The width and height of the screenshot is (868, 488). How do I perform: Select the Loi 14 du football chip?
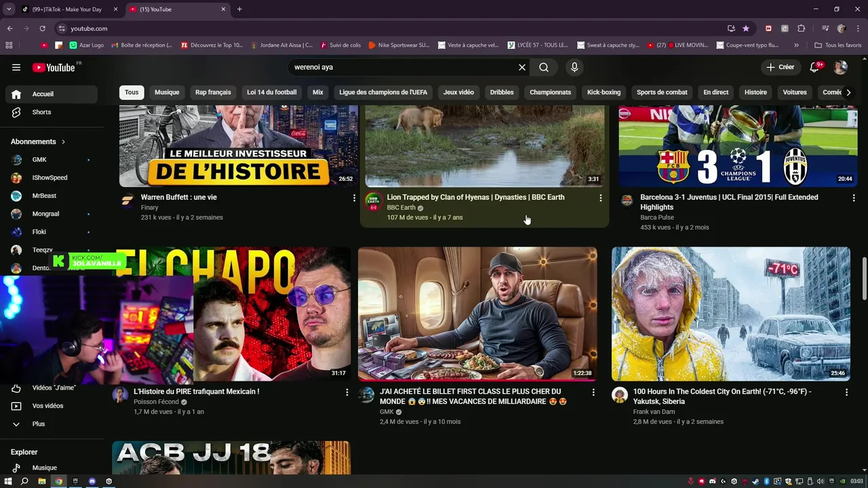(272, 92)
